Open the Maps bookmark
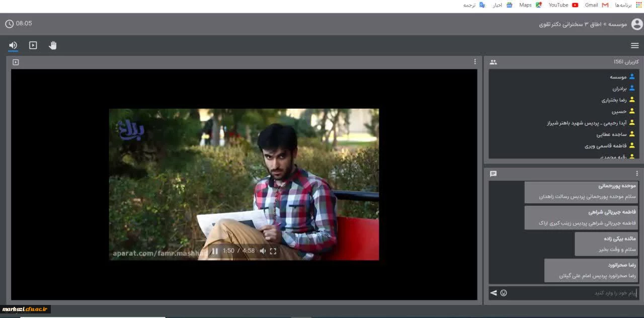The image size is (644, 318). pyautogui.click(x=530, y=5)
